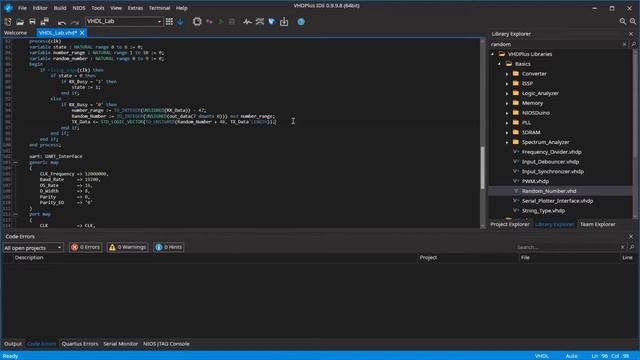Click the import tray icon
Image resolution: width=640 pixels, height=360 pixels.
[x=284, y=22]
